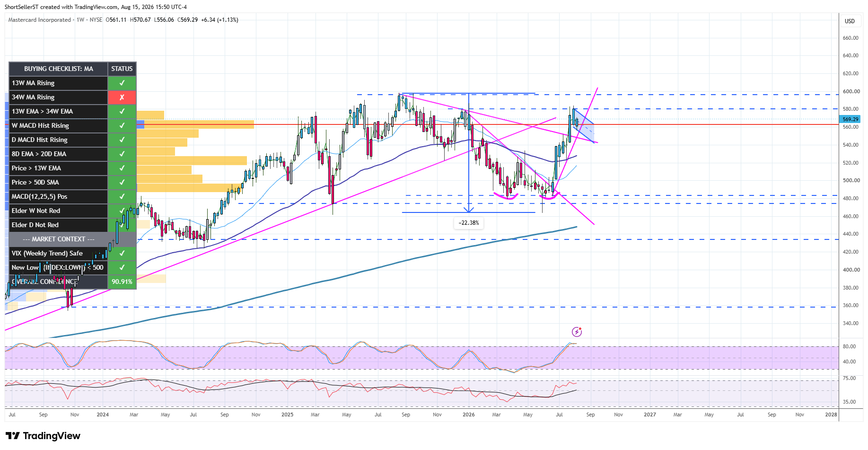Click the change value +6.34 (+1.13%)
Screen dimensions: 868x450
coord(219,20)
